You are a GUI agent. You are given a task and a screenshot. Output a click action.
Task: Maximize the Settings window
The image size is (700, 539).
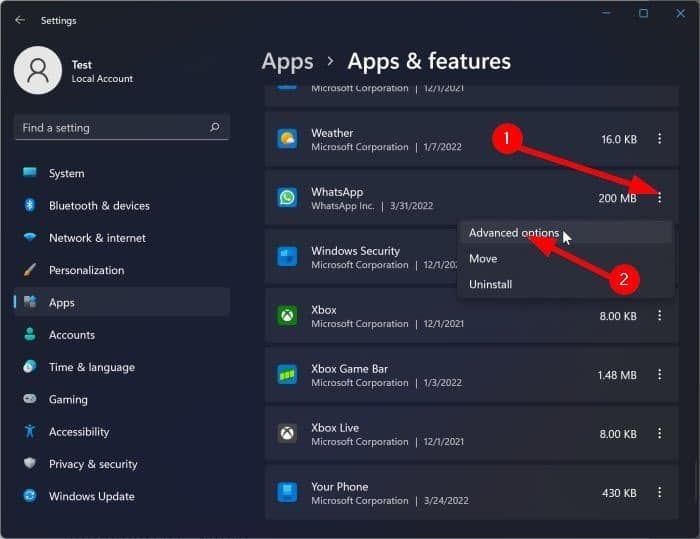(643, 13)
